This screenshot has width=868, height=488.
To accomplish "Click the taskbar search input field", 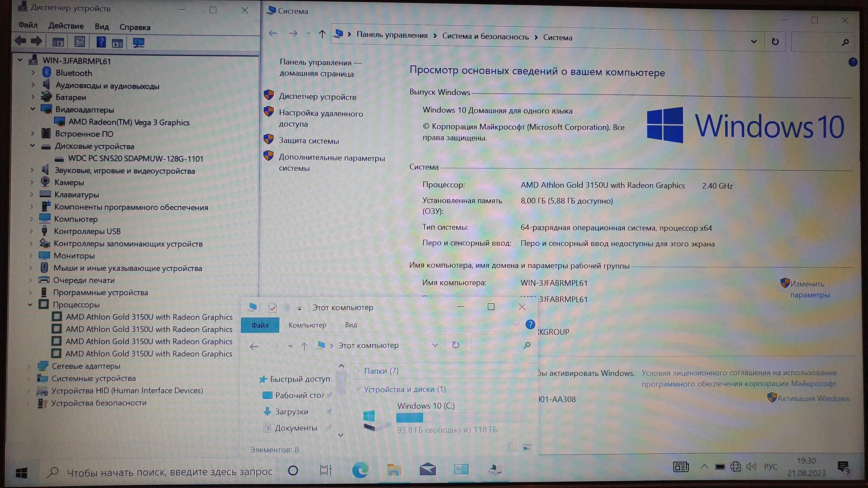I will [x=170, y=471].
